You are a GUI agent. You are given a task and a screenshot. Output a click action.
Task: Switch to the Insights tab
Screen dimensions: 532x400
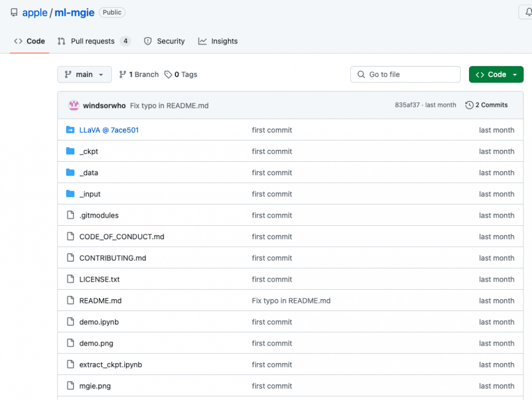224,41
